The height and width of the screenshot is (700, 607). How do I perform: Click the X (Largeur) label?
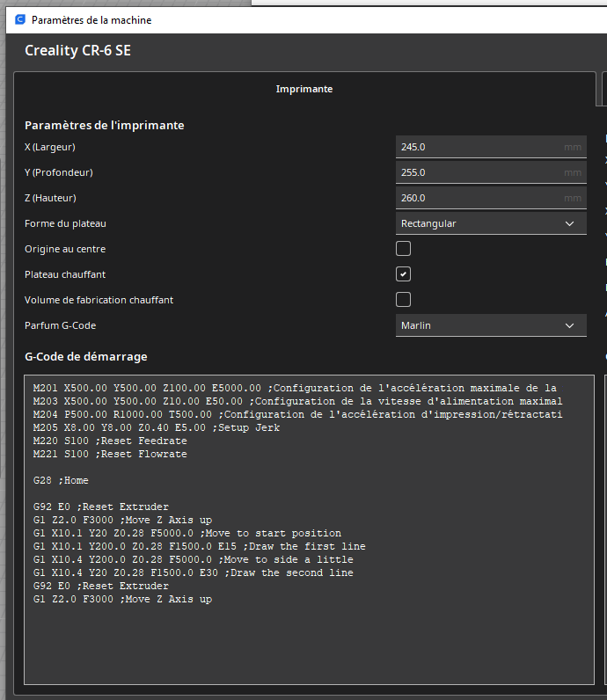(50, 147)
